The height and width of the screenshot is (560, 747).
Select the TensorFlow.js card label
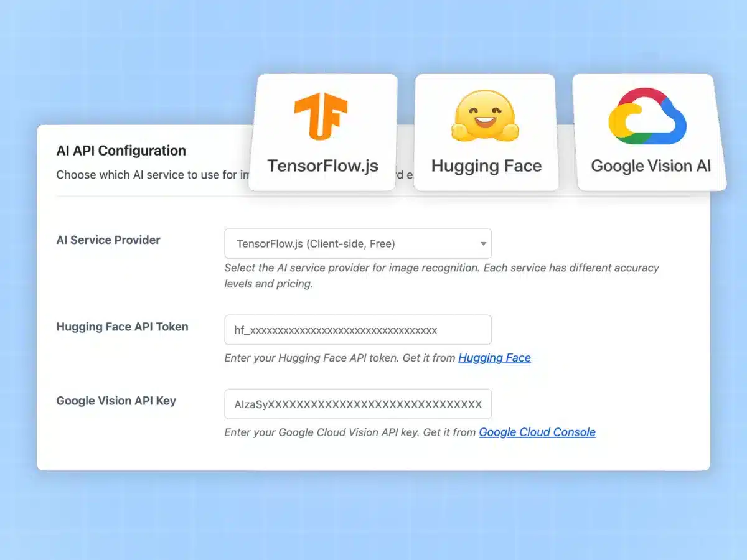322,166
